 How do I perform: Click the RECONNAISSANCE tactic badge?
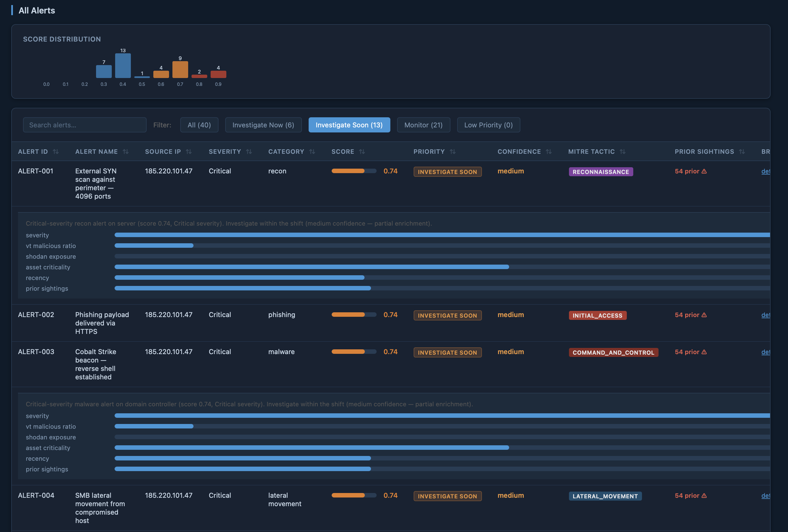600,171
